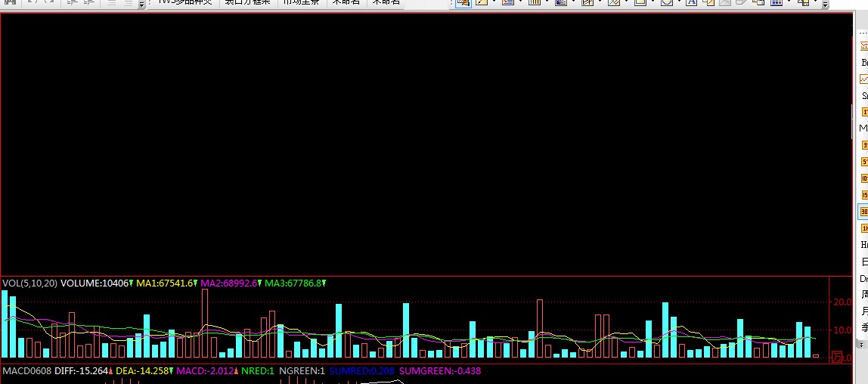This screenshot has width=868, height=384.
Task: Select the 30-minute period button in sidebar
Action: 864,212
